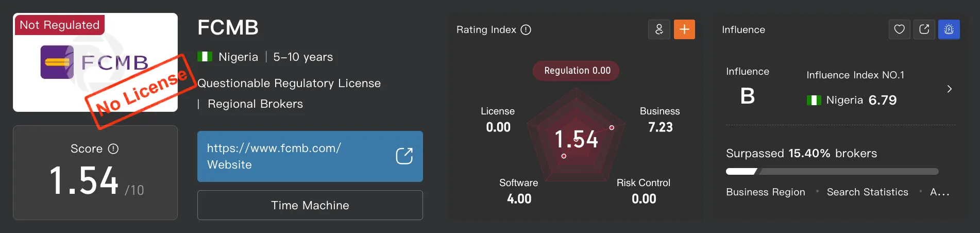Click the Nigeria 6.79 influence value
This screenshot has height=233, width=980.
click(883, 100)
